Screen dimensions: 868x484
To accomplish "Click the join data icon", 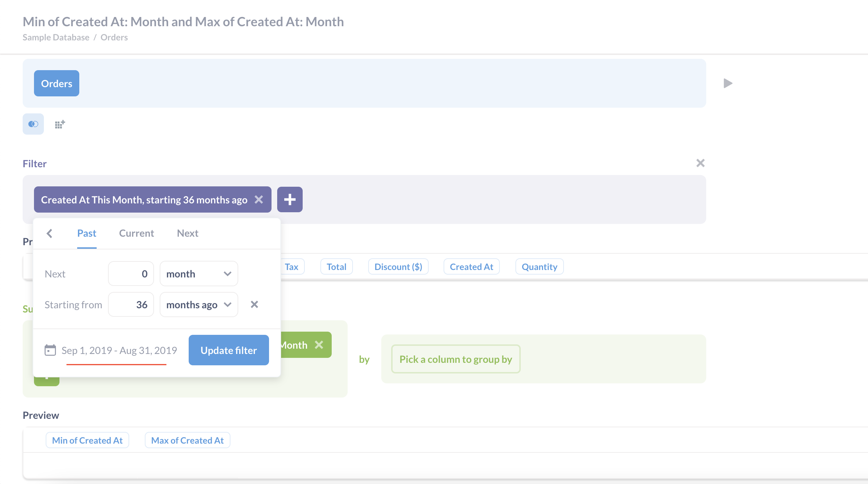I will (33, 124).
